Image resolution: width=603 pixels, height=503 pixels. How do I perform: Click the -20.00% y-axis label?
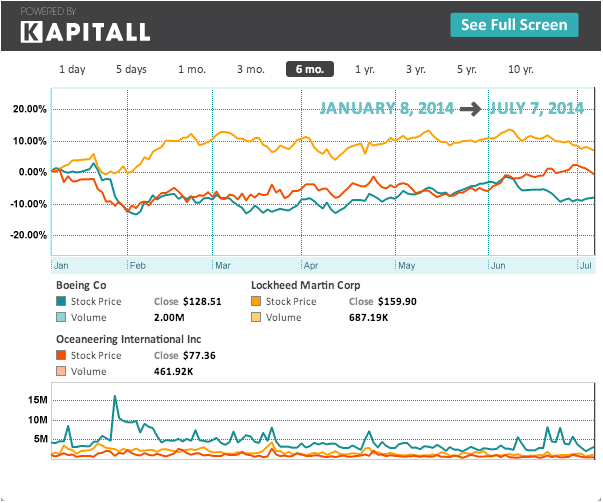(28, 235)
